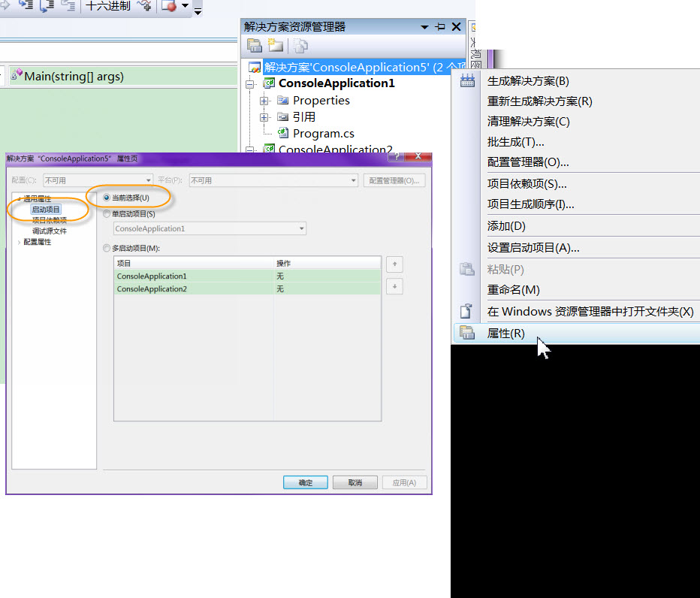The image size is (700, 598).
Task: Click the step-over icon in the top toolbar
Action: (47, 6)
